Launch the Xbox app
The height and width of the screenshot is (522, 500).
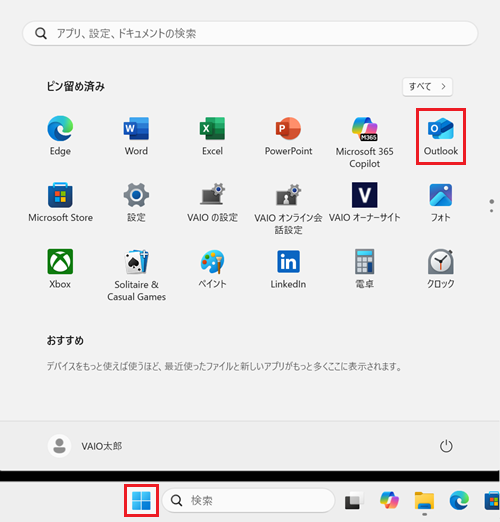60,269
